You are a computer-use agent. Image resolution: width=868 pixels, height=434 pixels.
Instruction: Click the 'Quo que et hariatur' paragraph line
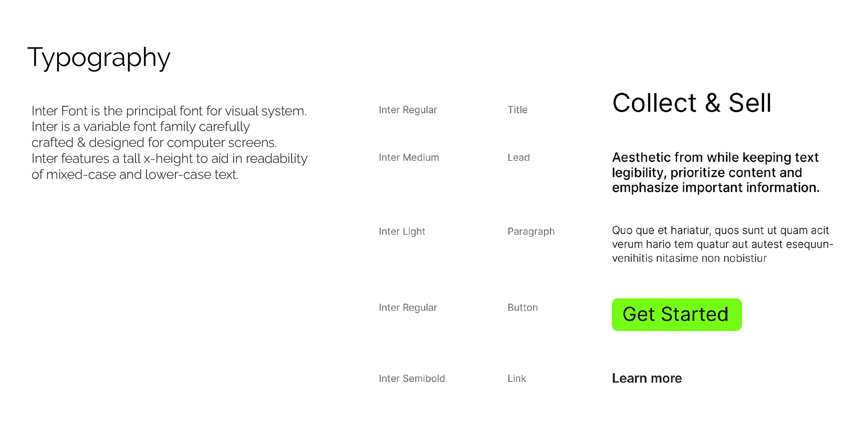720,230
